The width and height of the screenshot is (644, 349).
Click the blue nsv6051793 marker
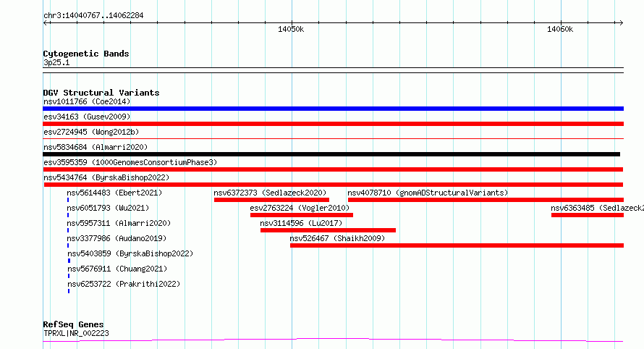click(68, 215)
